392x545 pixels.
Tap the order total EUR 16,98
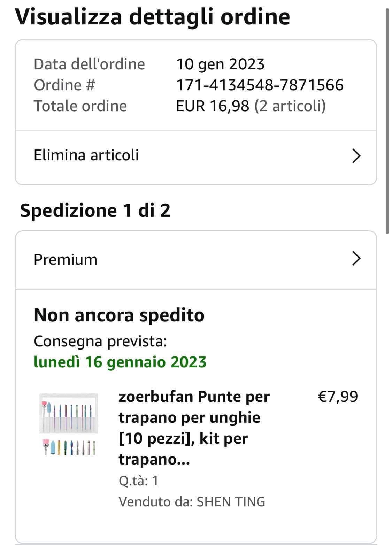pos(213,106)
